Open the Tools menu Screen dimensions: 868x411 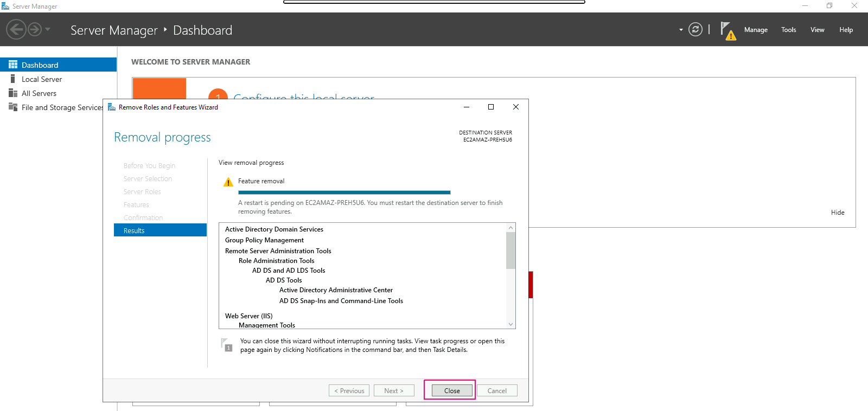(789, 30)
